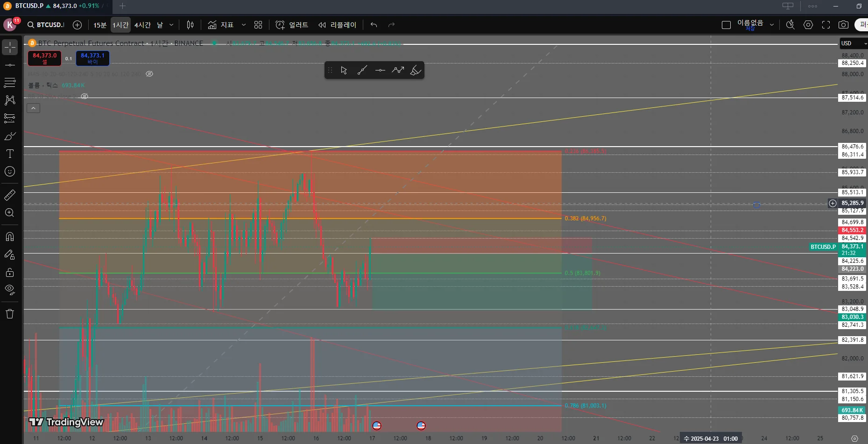868x444 pixels.
Task: Select the path tool in floating toolbar
Action: pyautogui.click(x=398, y=70)
